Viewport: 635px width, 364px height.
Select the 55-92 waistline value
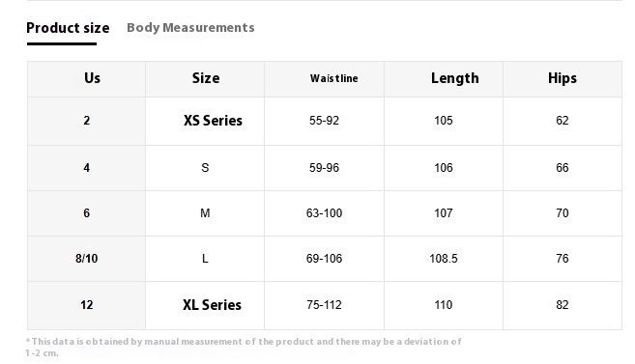(324, 121)
